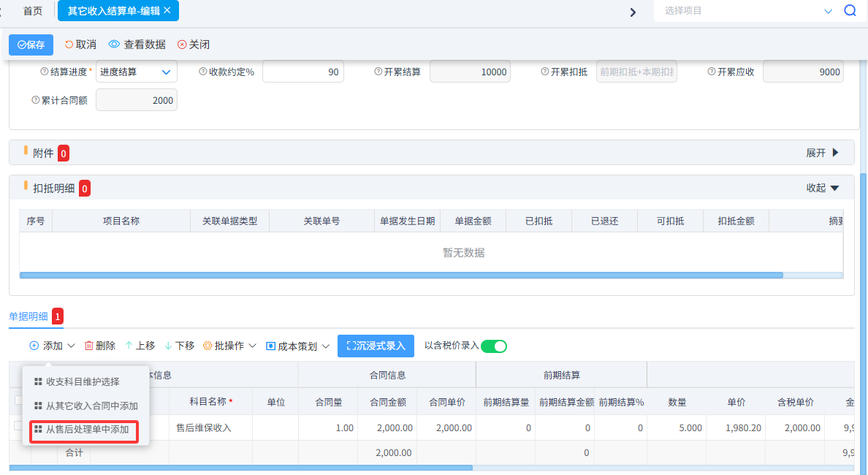Expand the 附件 attachments section
The width and height of the screenshot is (868, 475).
tap(820, 153)
